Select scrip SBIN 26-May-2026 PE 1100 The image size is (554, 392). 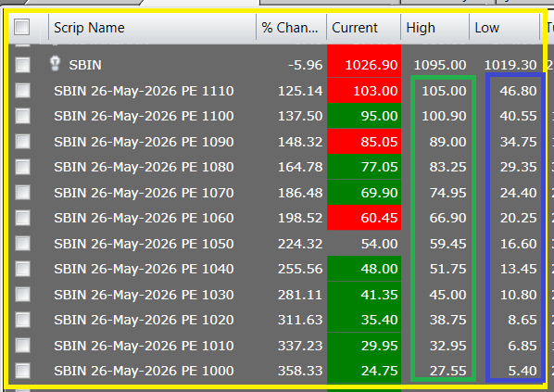click(x=144, y=116)
